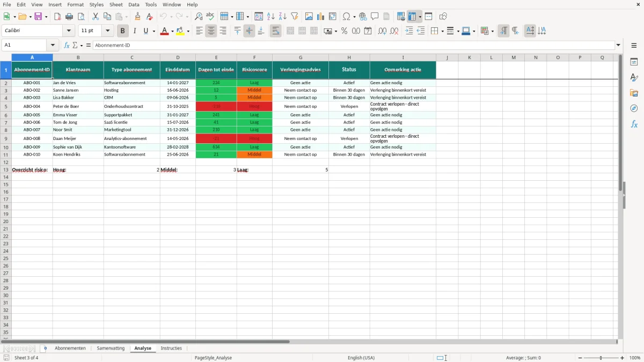Select column header E
This screenshot has height=362, width=644.
pyautogui.click(x=216, y=57)
